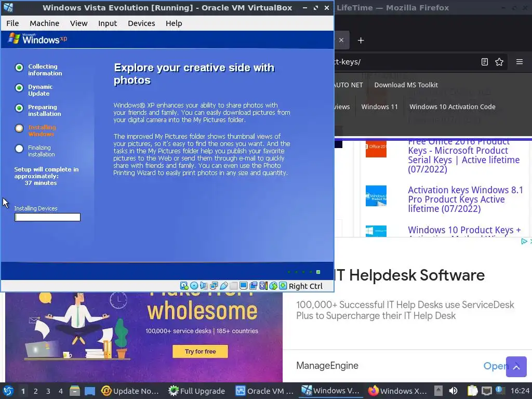This screenshot has width=532, height=399.
Task: Click the CPU virtualization 'V' indicator icon
Action: [x=263, y=286]
